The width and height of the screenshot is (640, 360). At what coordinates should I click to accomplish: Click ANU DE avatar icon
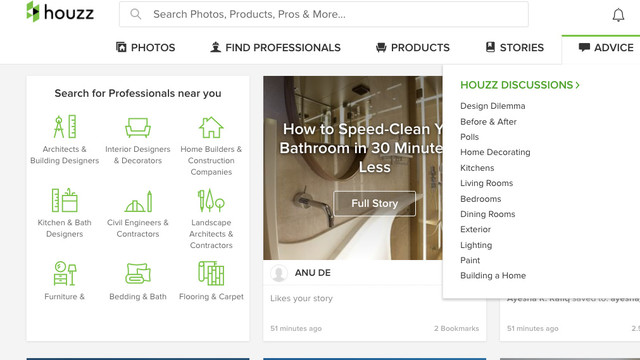(x=279, y=273)
